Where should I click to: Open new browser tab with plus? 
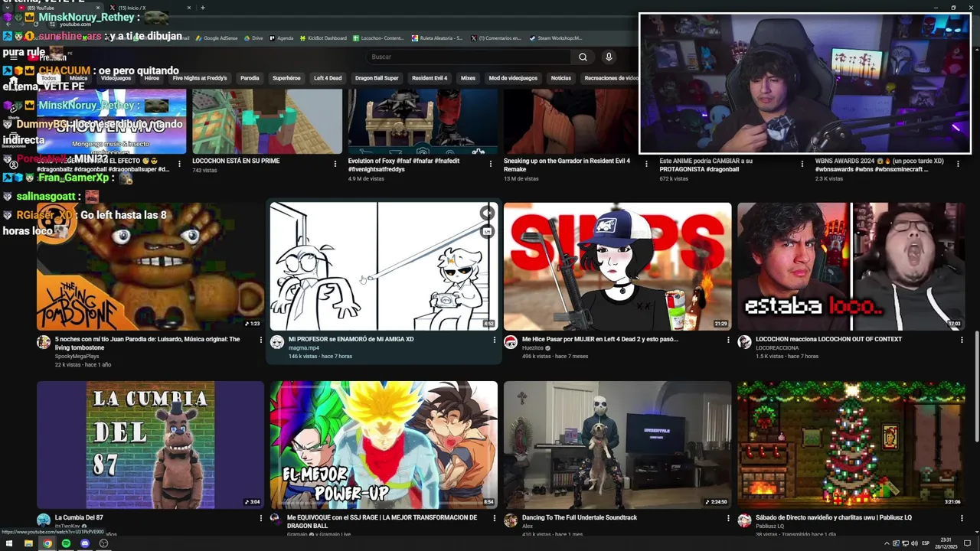point(202,8)
